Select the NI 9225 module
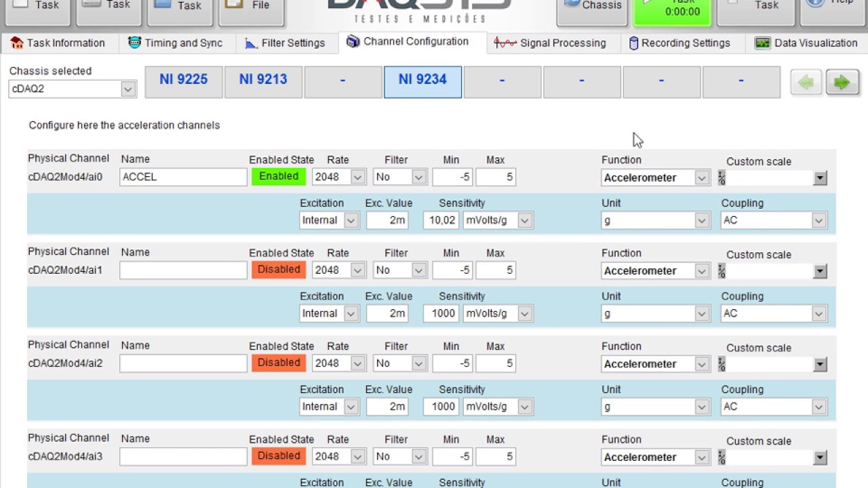The height and width of the screenshot is (488, 868). click(184, 82)
